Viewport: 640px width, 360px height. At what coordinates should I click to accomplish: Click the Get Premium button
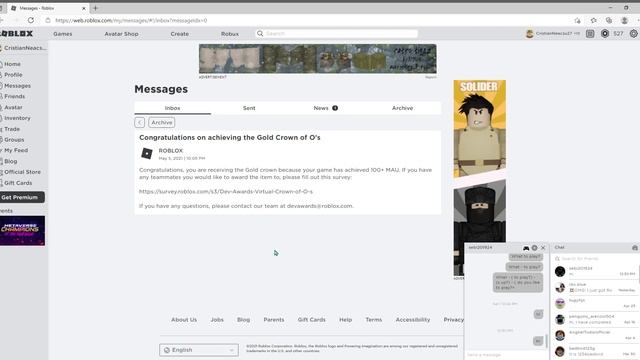click(x=22, y=197)
